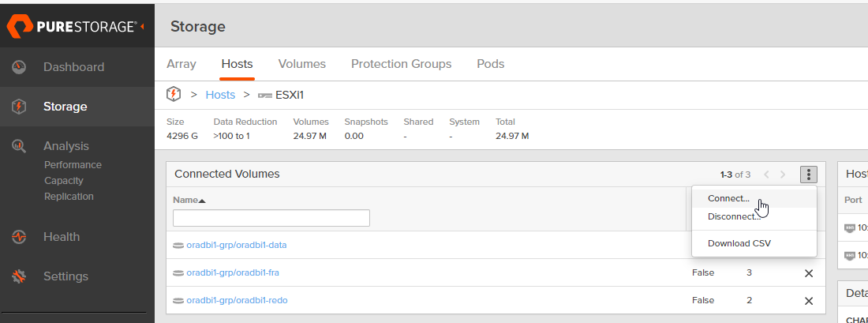This screenshot has width=868, height=323.
Task: Open Analysis section in sidebar
Action: tap(66, 146)
